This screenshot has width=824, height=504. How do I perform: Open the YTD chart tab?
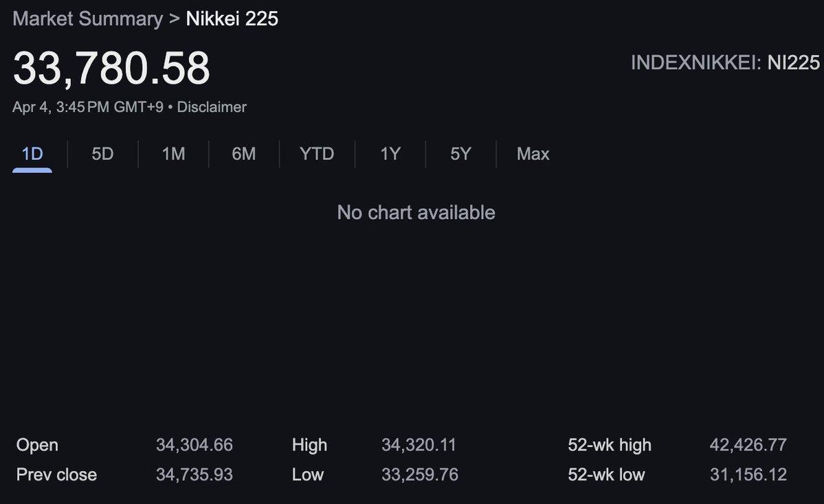tap(317, 154)
